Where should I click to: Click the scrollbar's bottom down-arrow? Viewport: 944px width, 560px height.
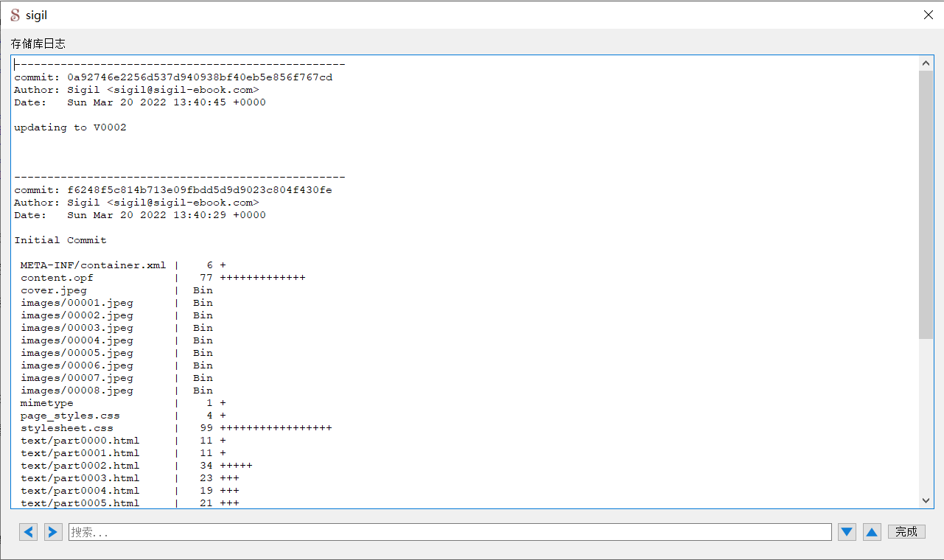click(x=926, y=500)
